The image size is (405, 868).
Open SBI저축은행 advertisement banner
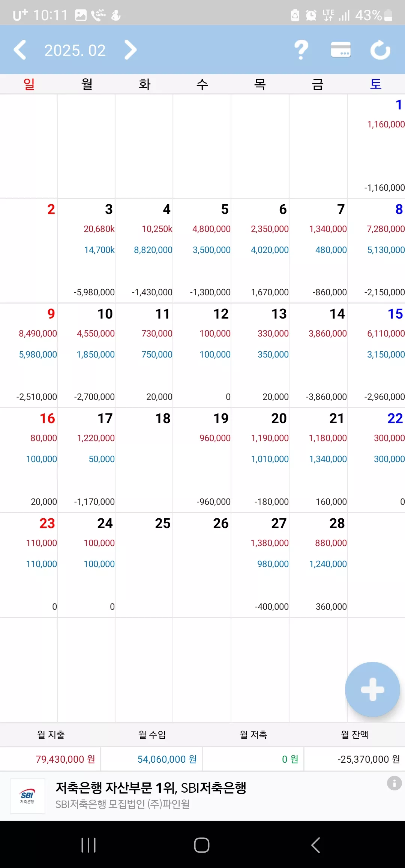202,796
